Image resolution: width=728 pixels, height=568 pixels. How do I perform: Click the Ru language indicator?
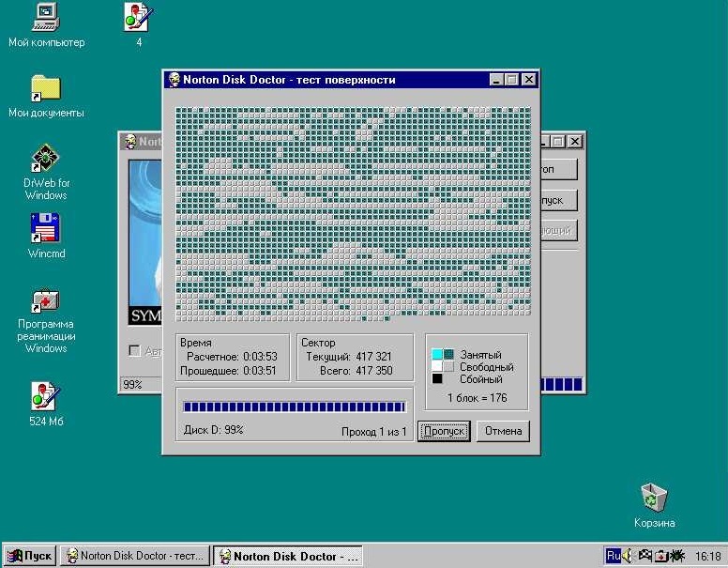[x=614, y=556]
